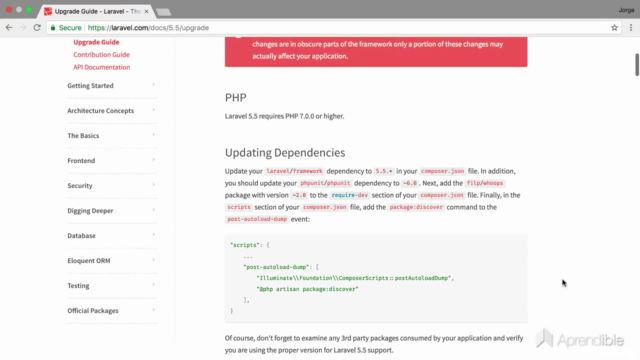Click the post-autoload-dump inline code
Screen dimensions: 640x360
[257, 219]
